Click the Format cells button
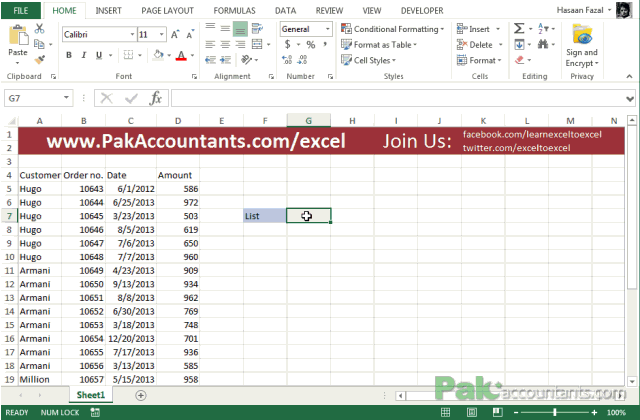Viewport: 640px width, 420px height. 479,60
